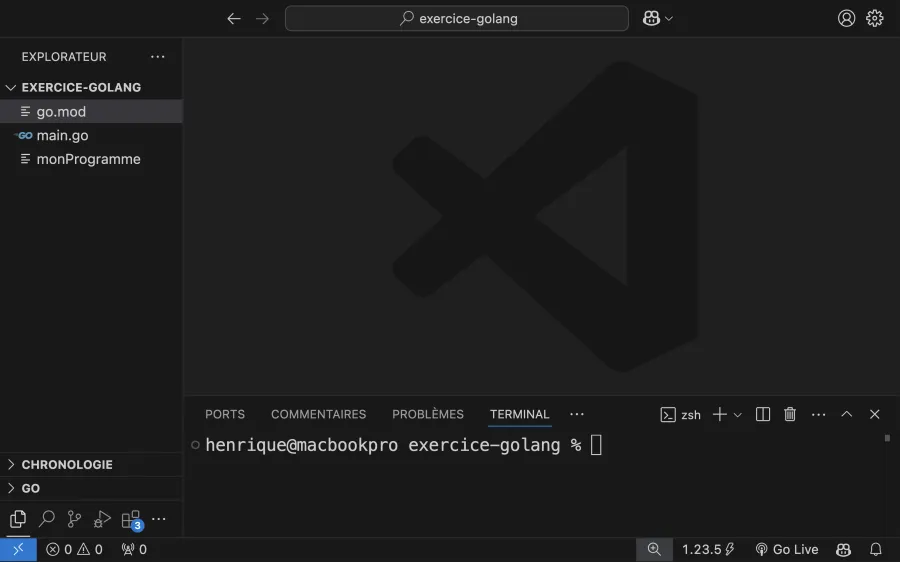Click the terminal prompt line
The width and height of the screenshot is (900, 562).
point(403,445)
